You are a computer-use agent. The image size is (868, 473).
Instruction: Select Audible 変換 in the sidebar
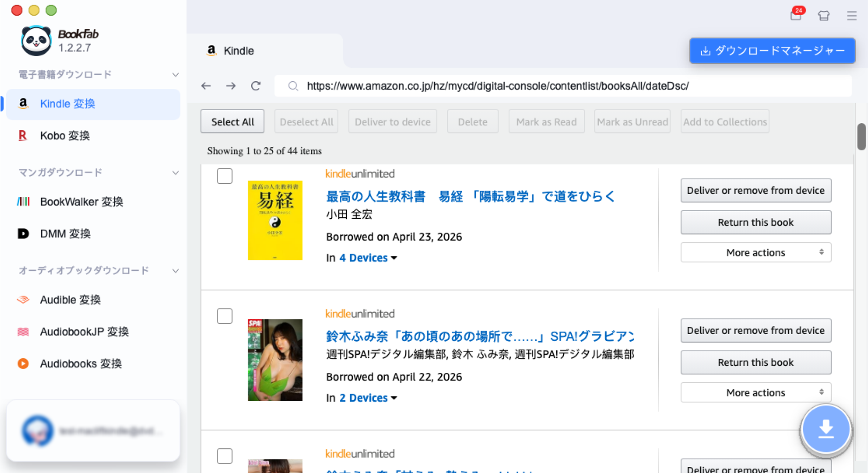(x=93, y=300)
